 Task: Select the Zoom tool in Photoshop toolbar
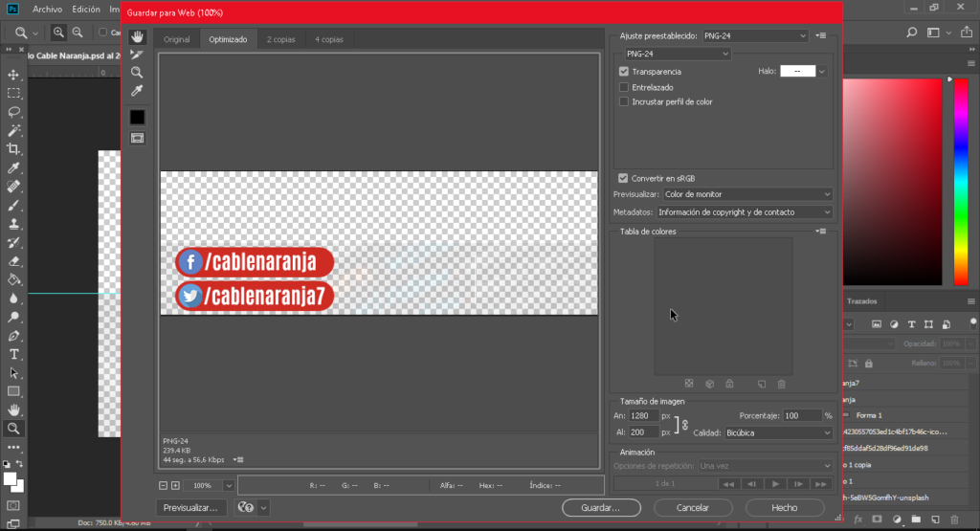tap(13, 429)
